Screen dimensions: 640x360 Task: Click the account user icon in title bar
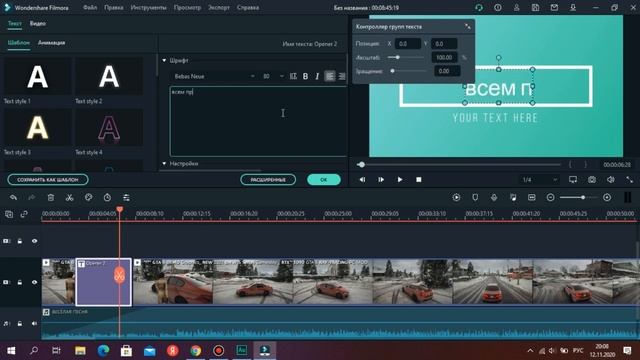[x=516, y=7]
